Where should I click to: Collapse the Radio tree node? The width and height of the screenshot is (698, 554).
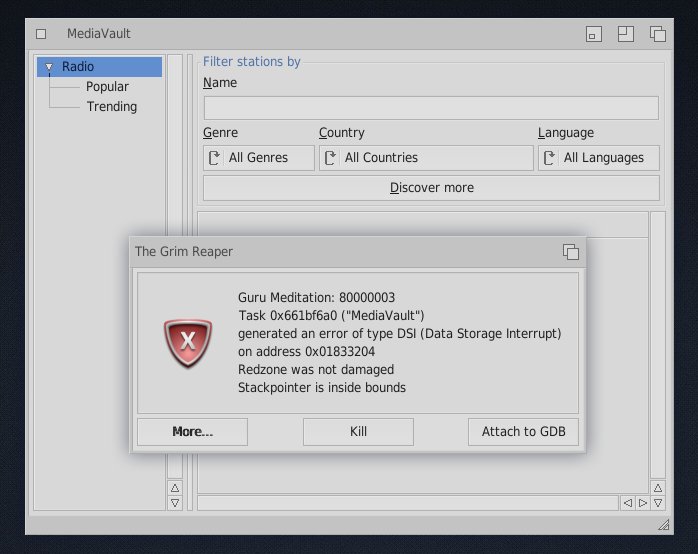49,67
